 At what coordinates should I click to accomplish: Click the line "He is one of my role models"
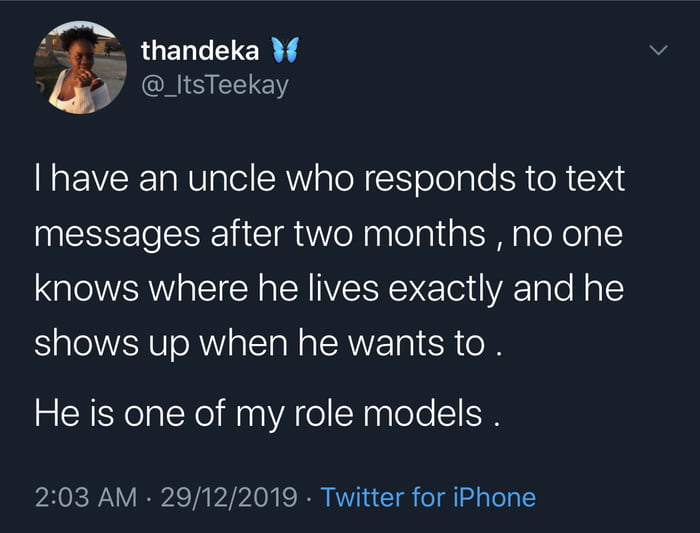click(x=268, y=412)
